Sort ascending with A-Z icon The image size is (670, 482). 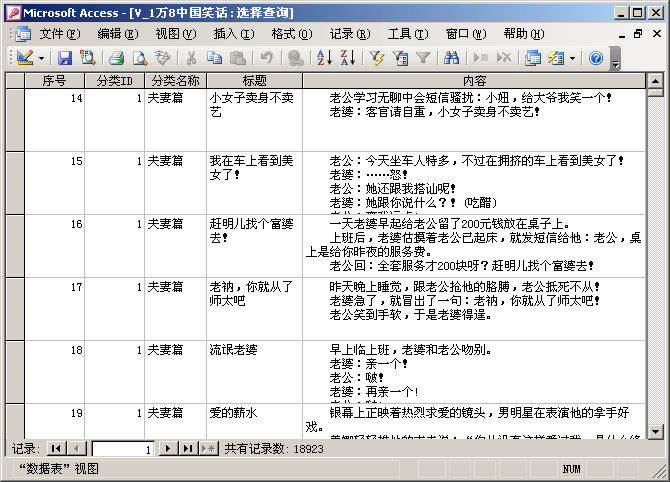[x=324, y=58]
